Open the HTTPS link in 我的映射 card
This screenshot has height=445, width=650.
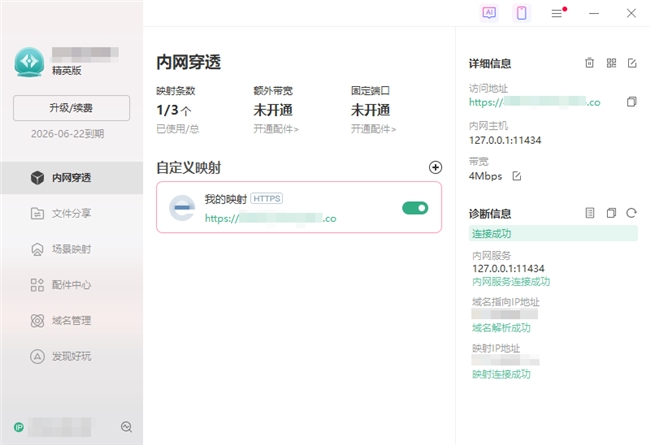pos(270,218)
